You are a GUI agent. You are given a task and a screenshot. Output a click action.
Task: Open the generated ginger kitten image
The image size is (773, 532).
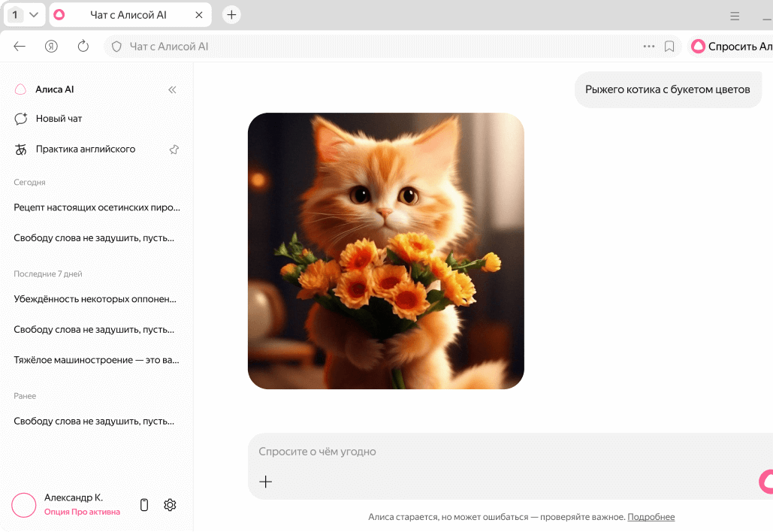(386, 251)
